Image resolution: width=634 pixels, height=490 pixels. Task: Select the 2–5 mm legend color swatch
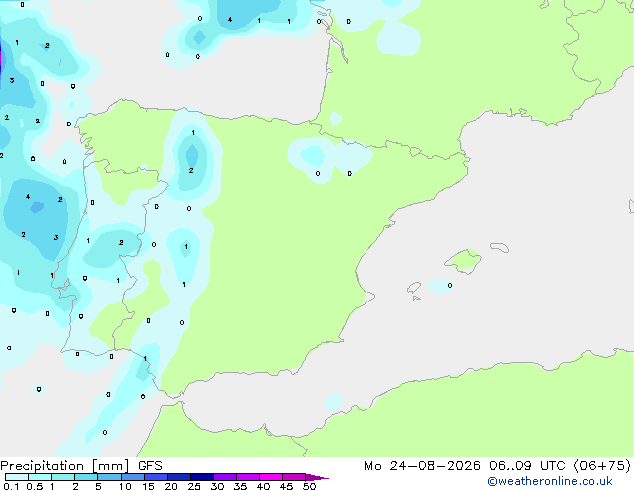(86, 477)
